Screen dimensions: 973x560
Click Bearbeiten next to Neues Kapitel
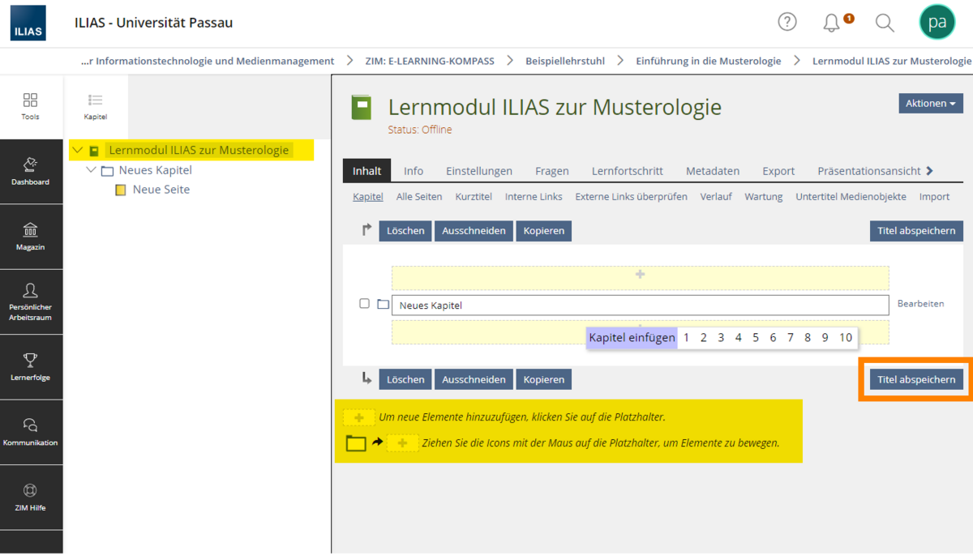(x=920, y=304)
